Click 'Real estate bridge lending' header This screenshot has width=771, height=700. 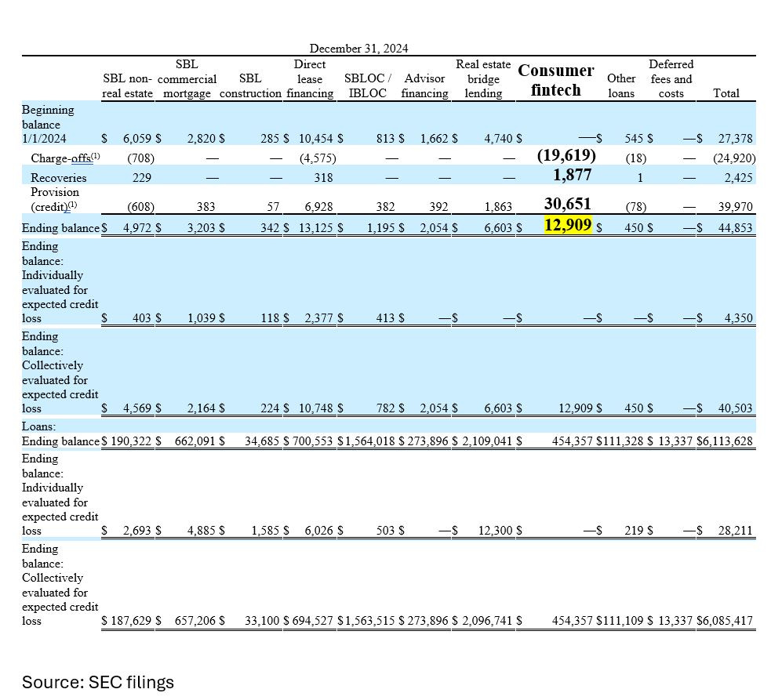tap(483, 78)
